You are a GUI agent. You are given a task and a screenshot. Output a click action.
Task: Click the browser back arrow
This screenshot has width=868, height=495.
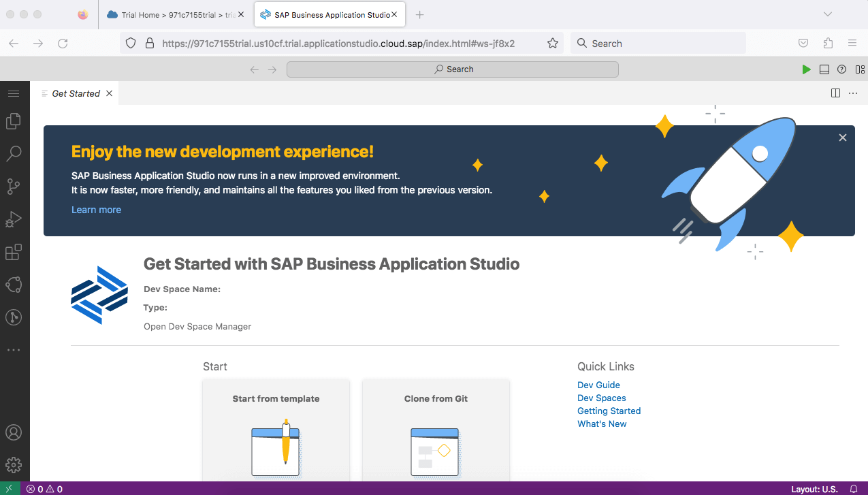[x=14, y=43]
